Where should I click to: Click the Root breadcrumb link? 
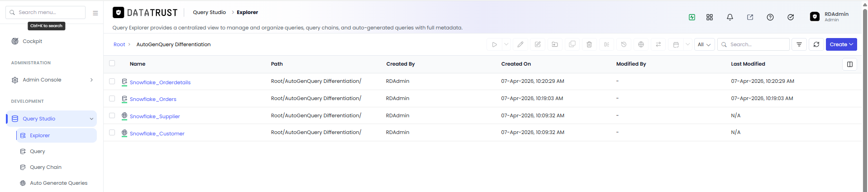click(119, 44)
